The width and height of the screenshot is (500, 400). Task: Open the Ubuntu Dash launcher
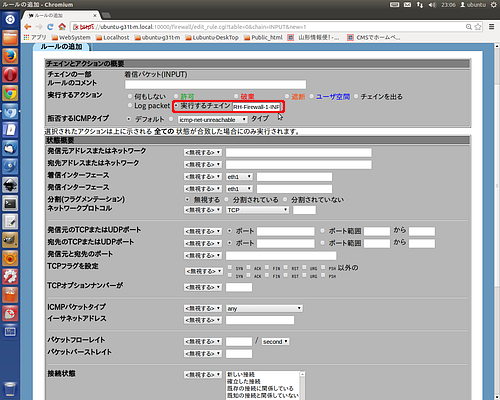point(10,19)
